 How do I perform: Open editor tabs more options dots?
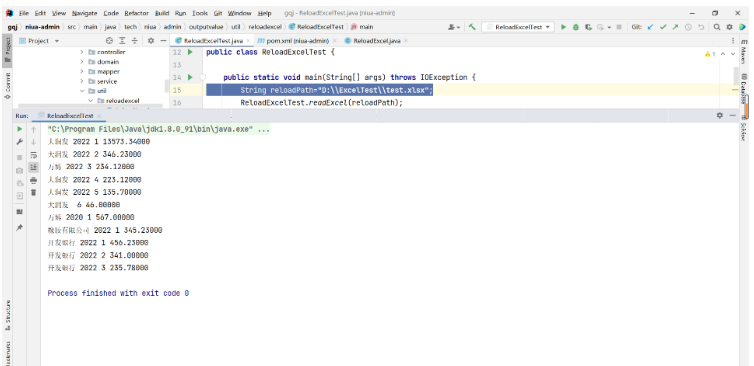pos(732,41)
